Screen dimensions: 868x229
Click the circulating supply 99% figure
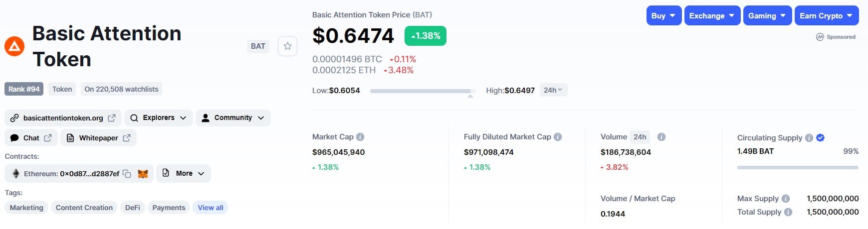[x=851, y=151]
